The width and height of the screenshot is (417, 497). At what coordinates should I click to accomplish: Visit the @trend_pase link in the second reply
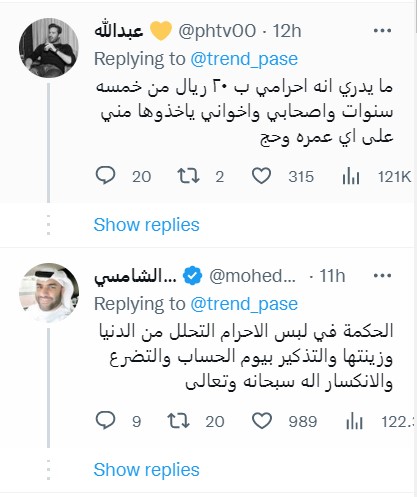point(244,304)
